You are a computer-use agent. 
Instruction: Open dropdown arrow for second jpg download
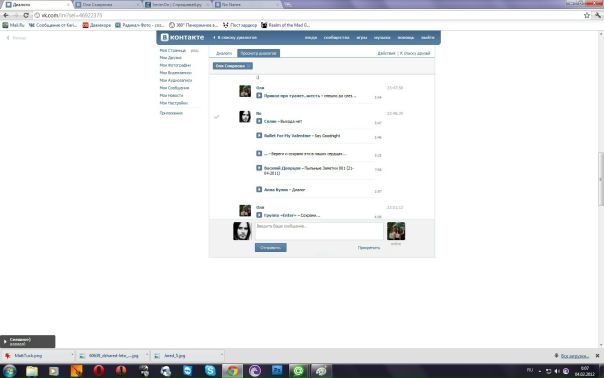(x=147, y=355)
